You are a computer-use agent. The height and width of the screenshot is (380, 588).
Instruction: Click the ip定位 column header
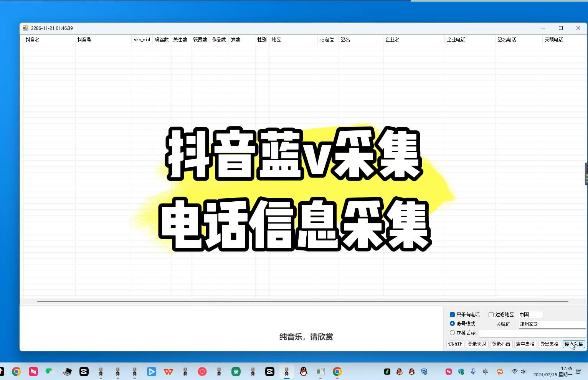coord(328,39)
